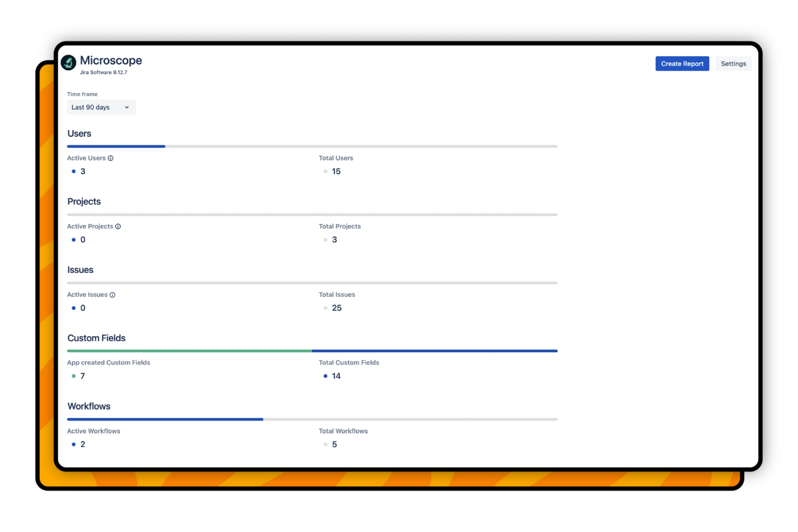Click the Active Workflows value 2
The height and width of the screenshot is (532, 798).
pyautogui.click(x=83, y=444)
